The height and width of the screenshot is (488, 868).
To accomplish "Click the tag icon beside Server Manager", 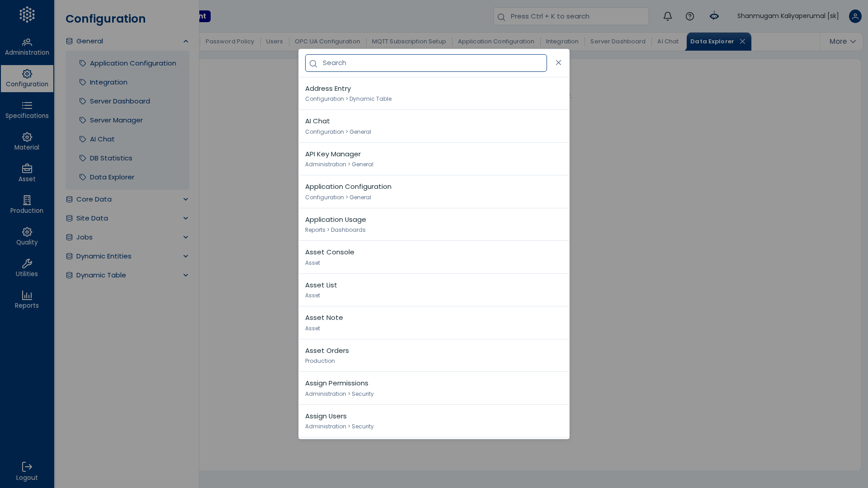I will coord(83,120).
